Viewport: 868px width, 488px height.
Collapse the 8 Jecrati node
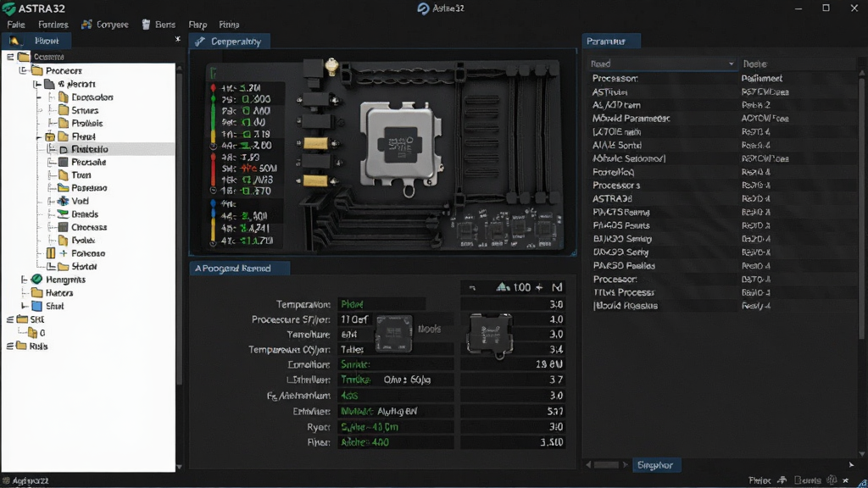[36, 84]
